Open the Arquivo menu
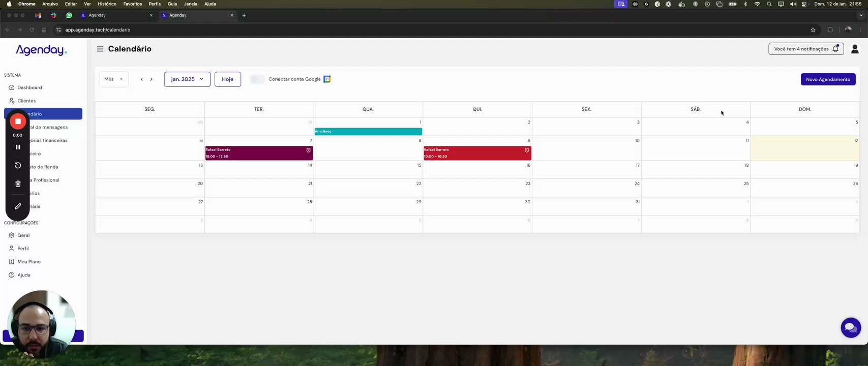This screenshot has width=868, height=366. click(50, 4)
